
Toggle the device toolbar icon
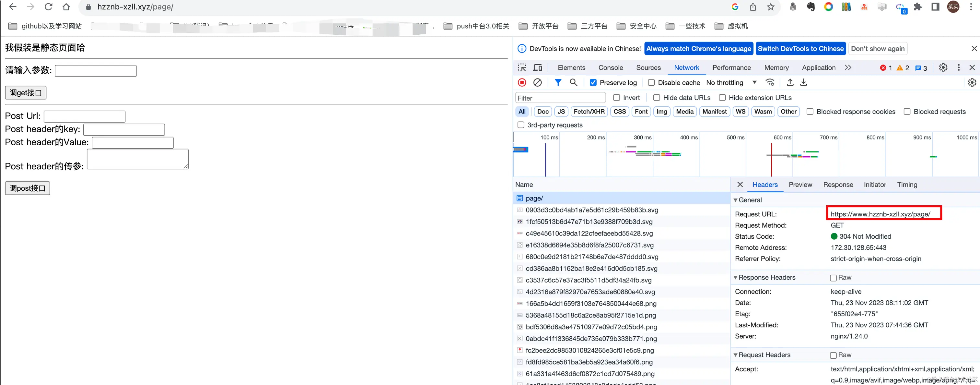(538, 68)
